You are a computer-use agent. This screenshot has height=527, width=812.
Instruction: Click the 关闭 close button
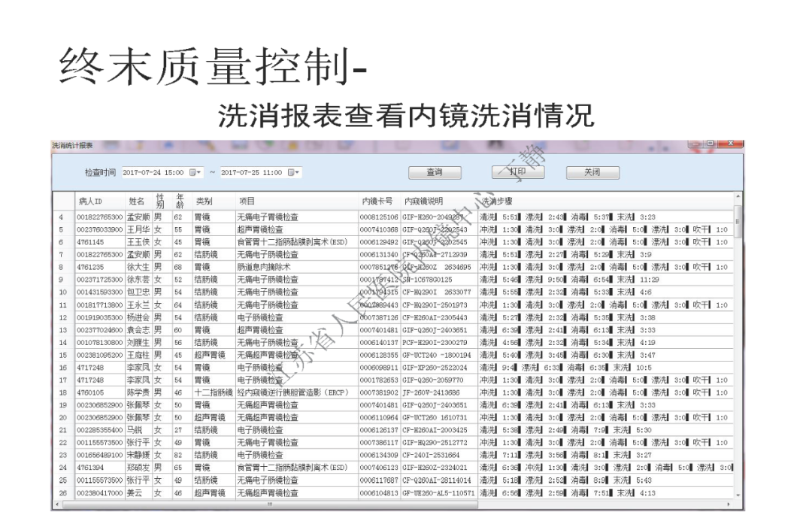pyautogui.click(x=592, y=171)
